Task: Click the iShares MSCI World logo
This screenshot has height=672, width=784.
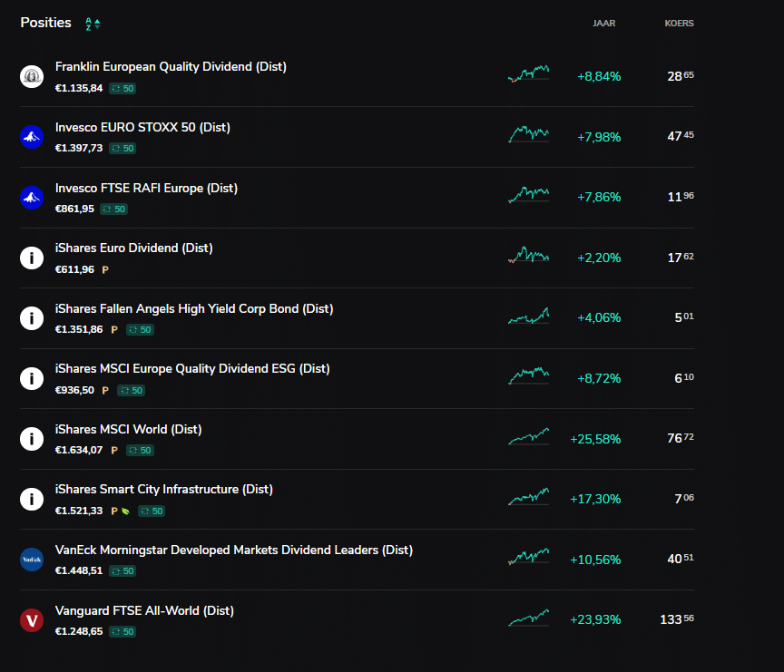Action: pos(32,439)
